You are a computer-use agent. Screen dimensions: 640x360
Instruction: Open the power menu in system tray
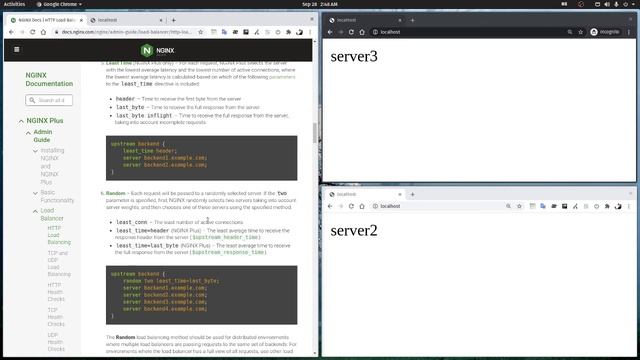coord(626,4)
